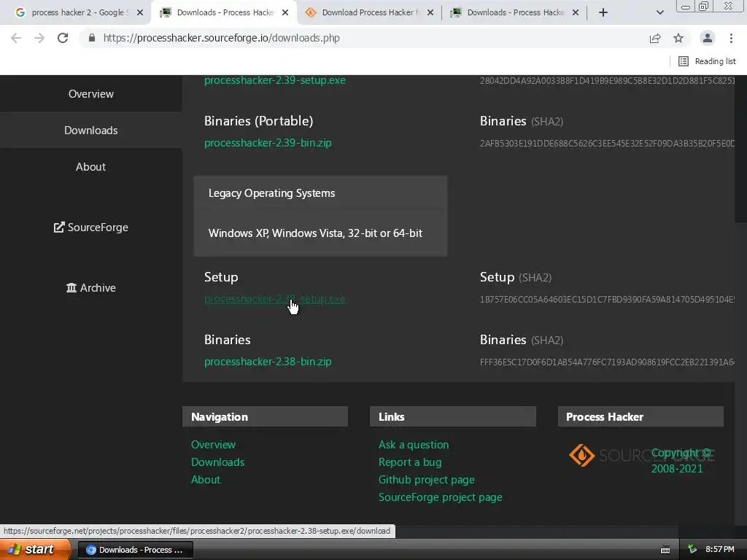
Task: Click Report a bug link
Action: pyautogui.click(x=410, y=462)
